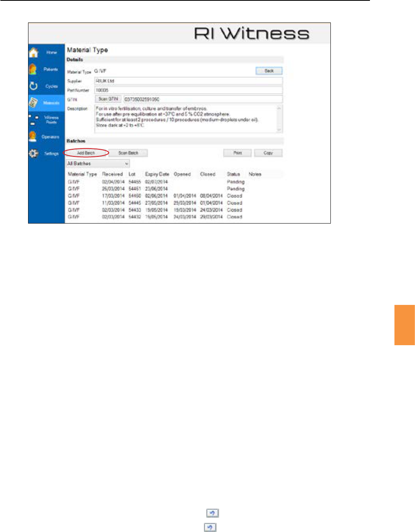The width and height of the screenshot is (415, 532).
Task: Sort by the Status column header
Action: point(233,174)
